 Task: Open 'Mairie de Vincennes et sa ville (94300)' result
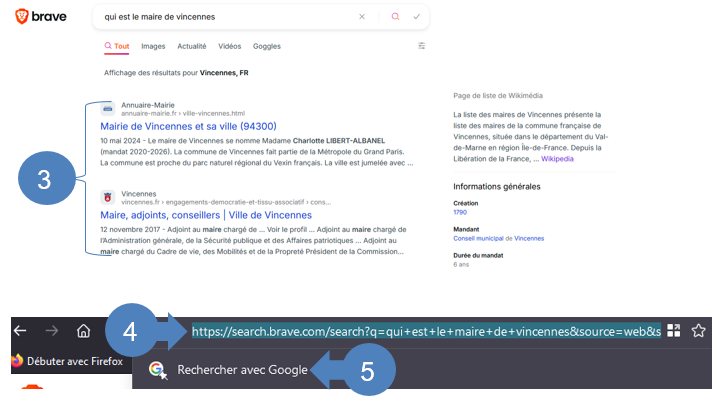point(189,126)
